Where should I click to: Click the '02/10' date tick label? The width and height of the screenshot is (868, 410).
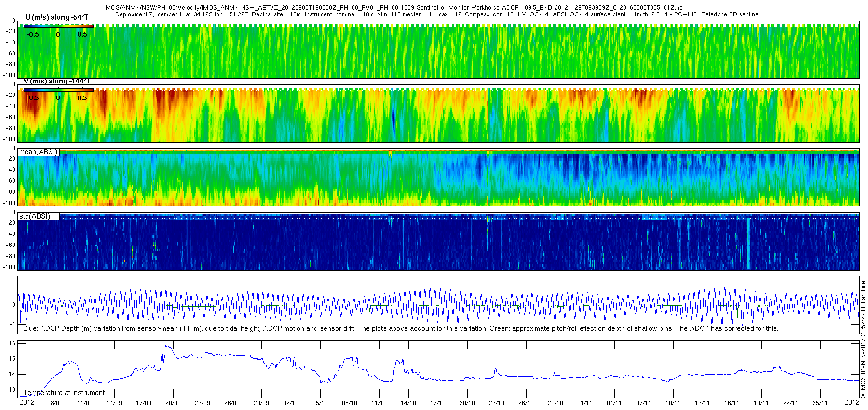[291, 403]
